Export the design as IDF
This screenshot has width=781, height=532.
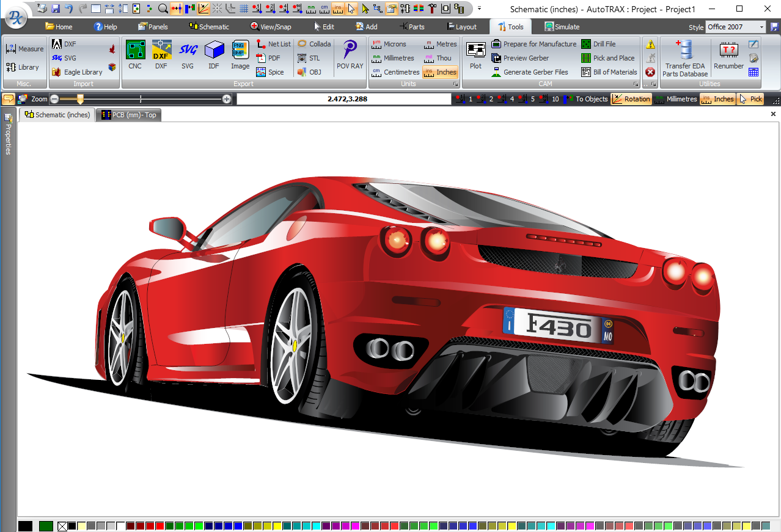click(x=214, y=54)
